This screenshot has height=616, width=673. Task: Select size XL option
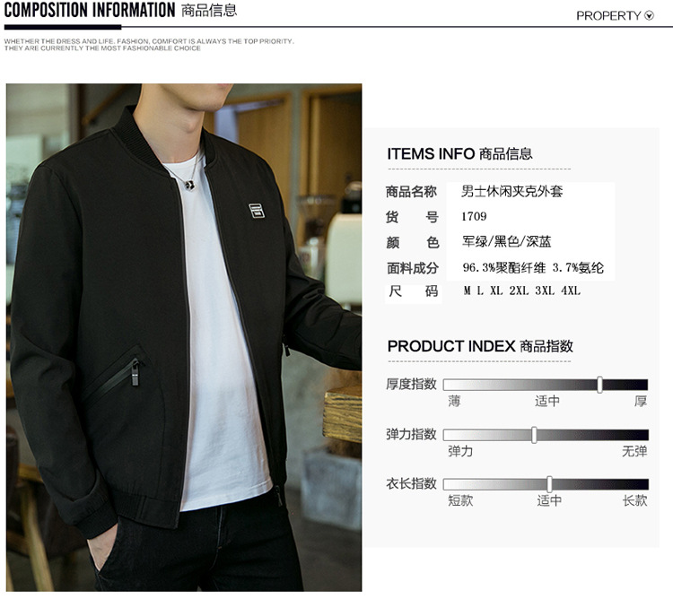point(496,291)
